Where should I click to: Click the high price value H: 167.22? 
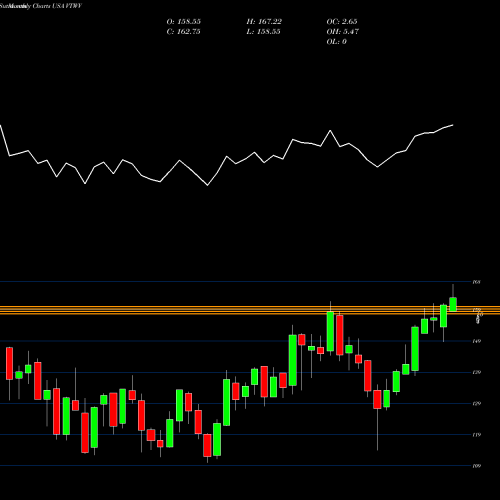tap(264, 22)
